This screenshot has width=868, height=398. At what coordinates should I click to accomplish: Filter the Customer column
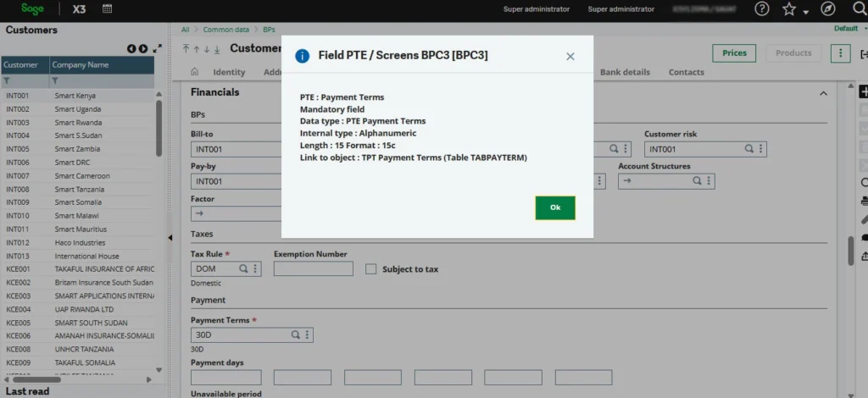[x=7, y=81]
